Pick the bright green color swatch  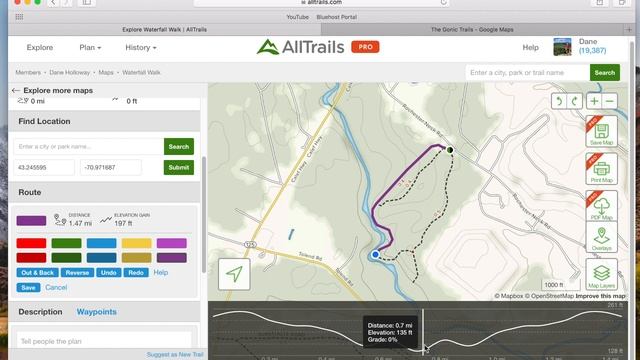coord(67,243)
